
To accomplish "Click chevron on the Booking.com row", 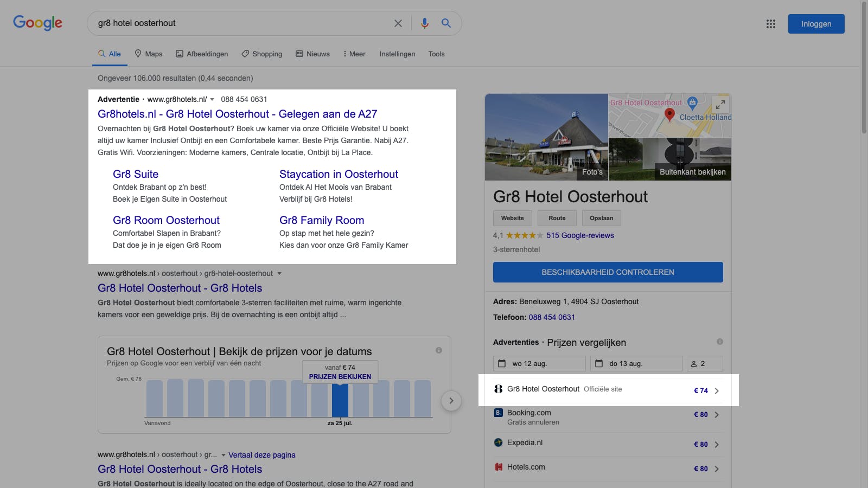I will point(717,415).
